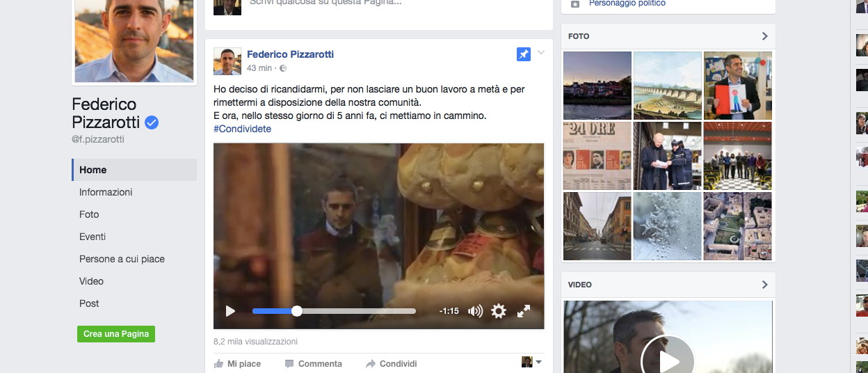Screen dimensions: 868x373
Task: Click the blue pinned post icon
Action: (x=524, y=54)
